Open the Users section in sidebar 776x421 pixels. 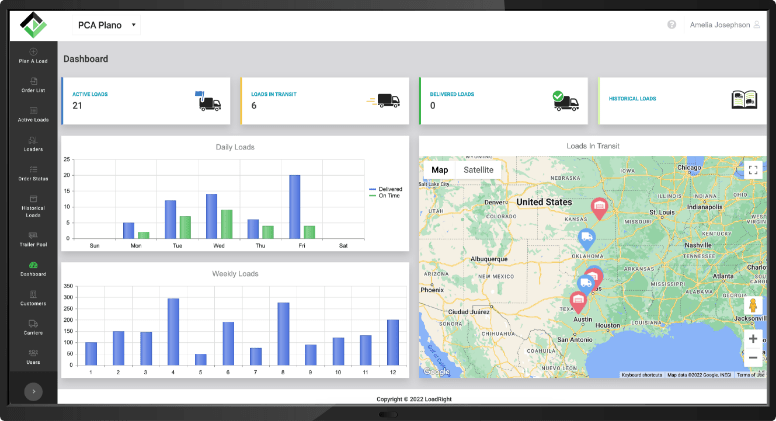click(34, 357)
